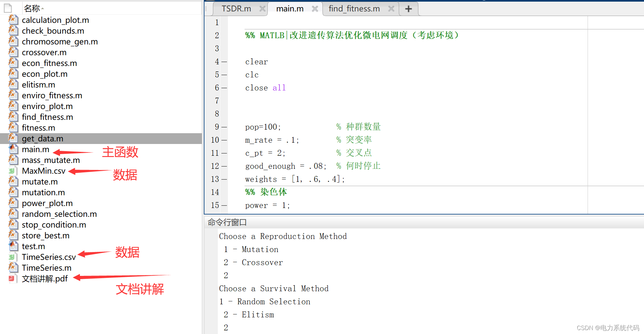Viewport: 644px width, 334px height.
Task: Click line number 15 in editor gutter
Action: 215,205
